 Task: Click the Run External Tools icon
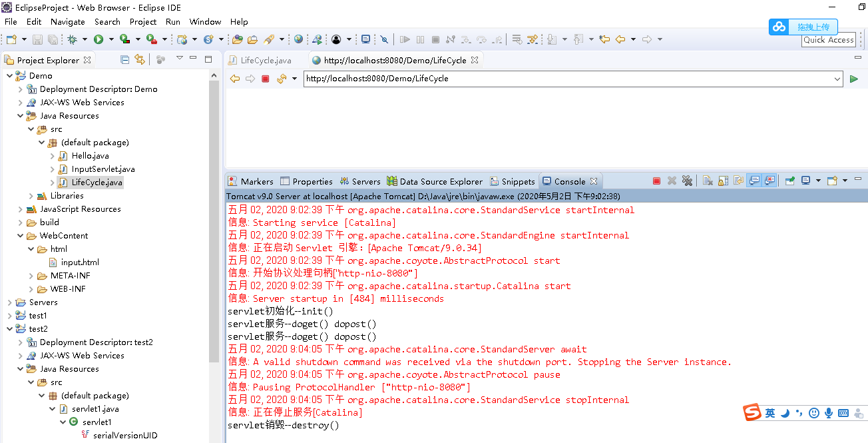click(151, 39)
